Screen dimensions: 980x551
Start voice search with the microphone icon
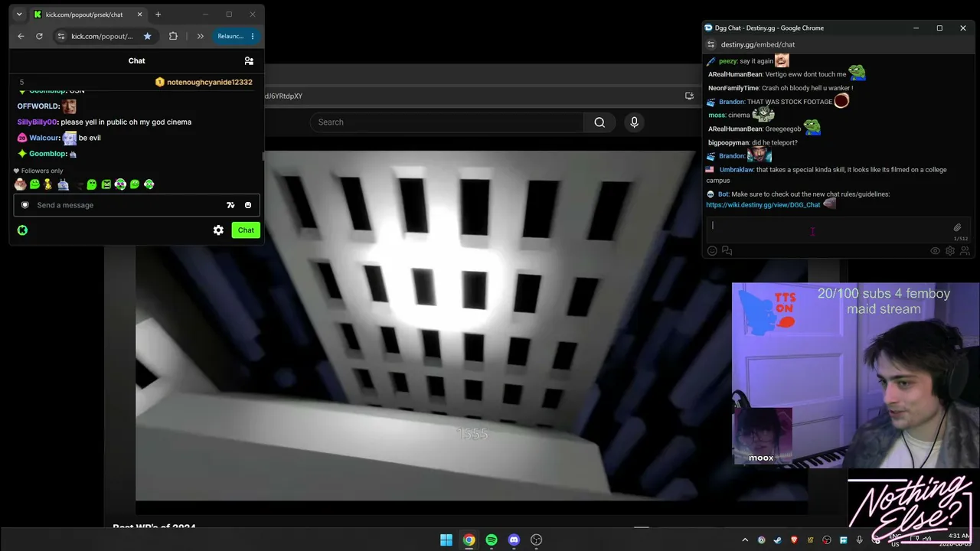634,122
